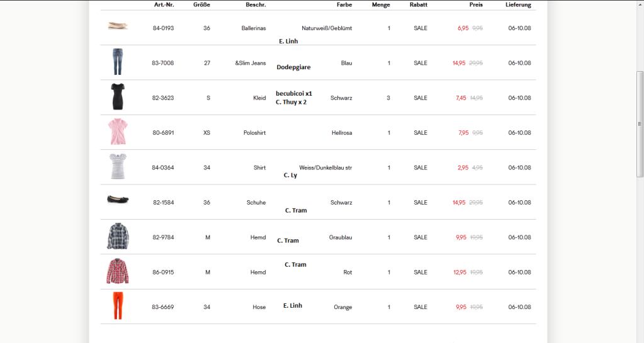Click the orange trousers product image
Image resolution: width=644 pixels, height=343 pixels.
(x=118, y=306)
